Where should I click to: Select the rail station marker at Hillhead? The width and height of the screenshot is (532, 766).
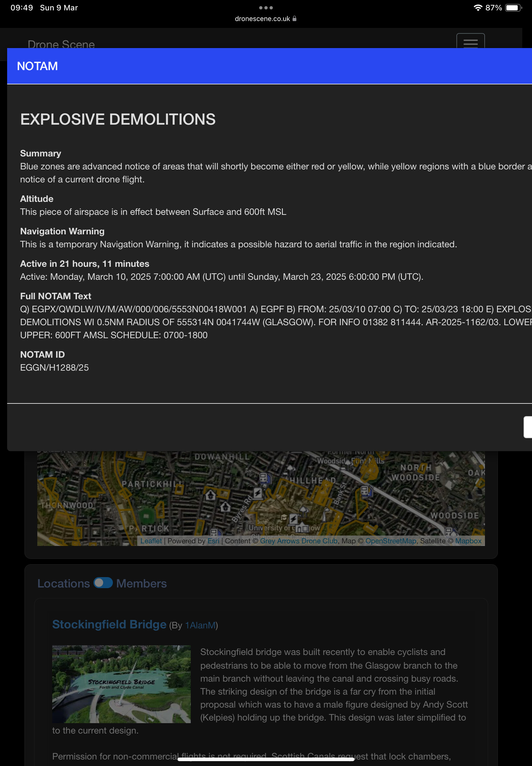[263, 478]
